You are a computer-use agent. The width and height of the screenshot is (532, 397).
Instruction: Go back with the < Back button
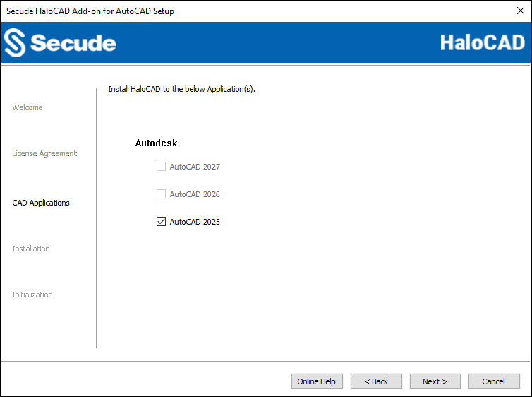[376, 381]
